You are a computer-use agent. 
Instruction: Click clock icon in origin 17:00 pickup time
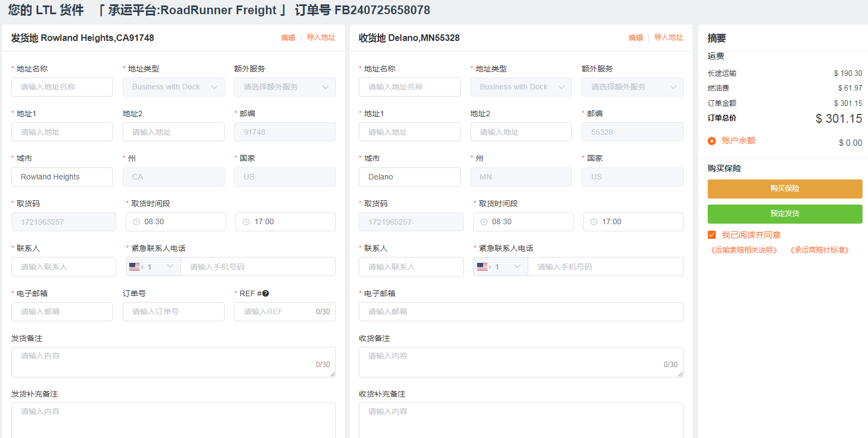click(x=246, y=222)
